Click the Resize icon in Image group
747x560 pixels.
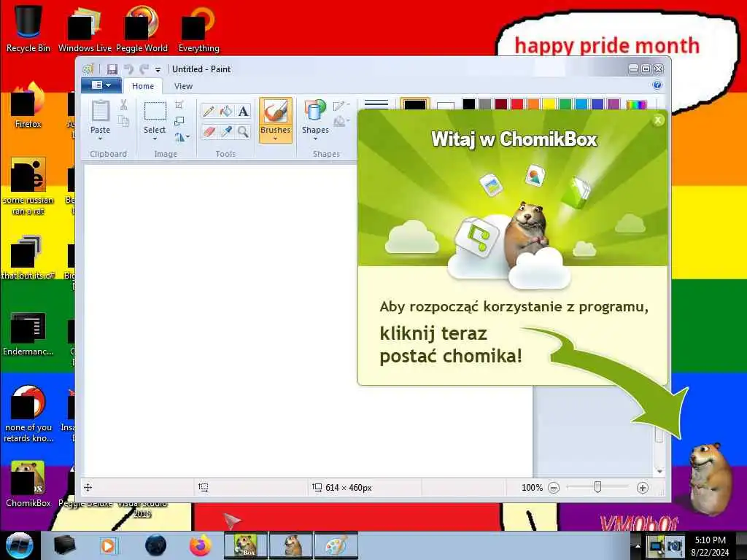pos(179,121)
